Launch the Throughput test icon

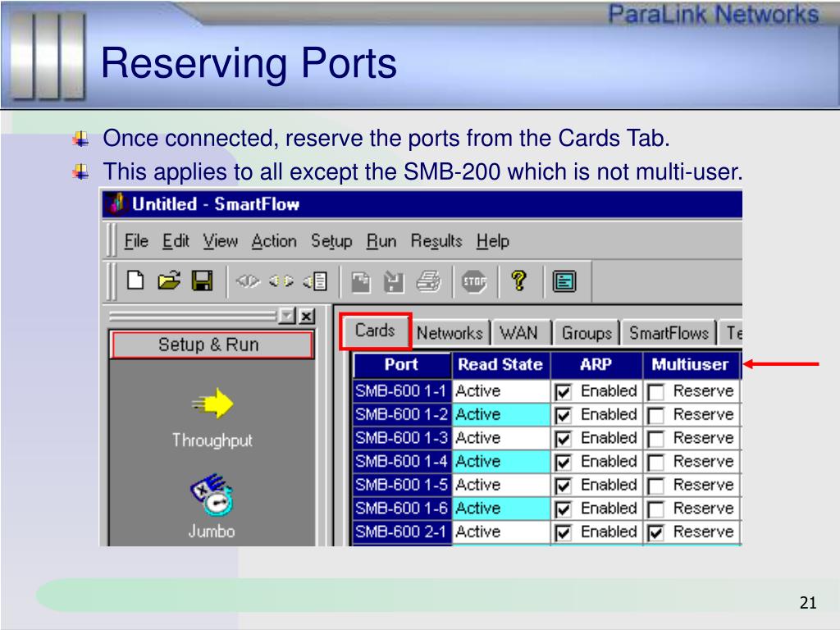point(212,403)
